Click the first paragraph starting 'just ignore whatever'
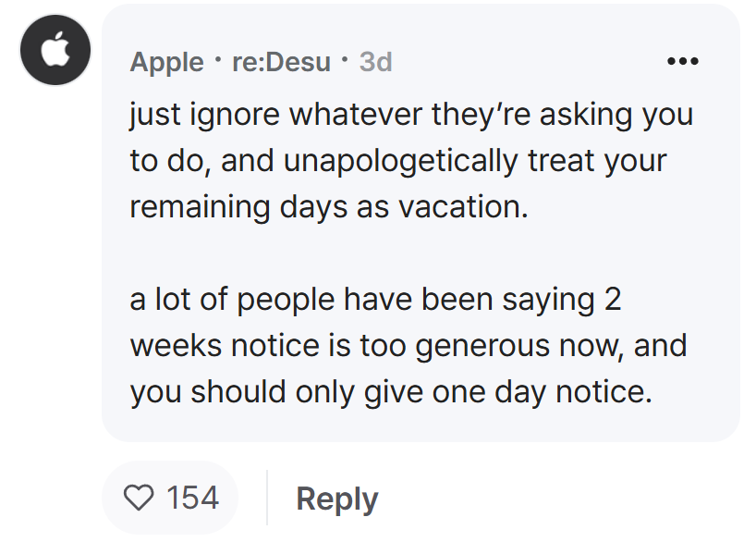Viewport: 756px width, 542px height. tap(411, 161)
